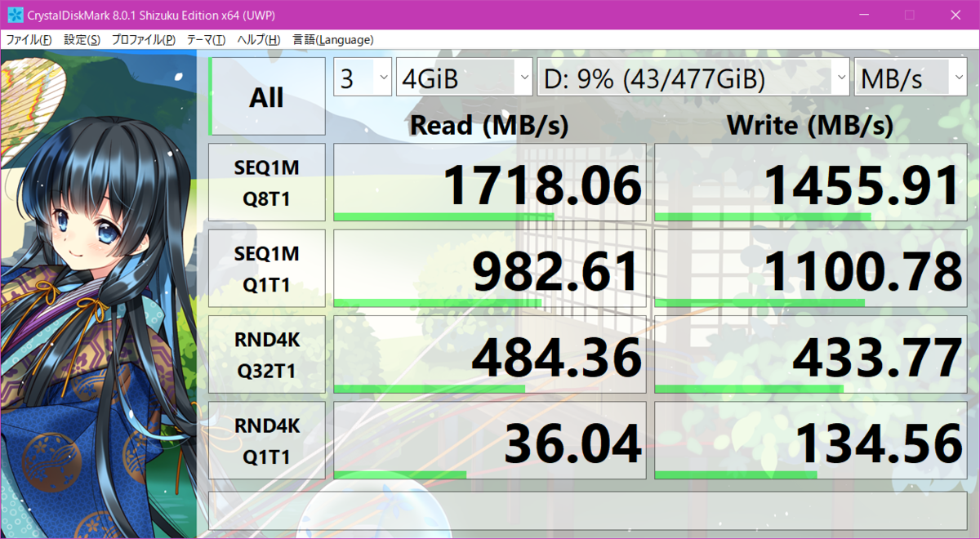Run all benchmarks with All button
The height and width of the screenshot is (539, 980).
(267, 96)
